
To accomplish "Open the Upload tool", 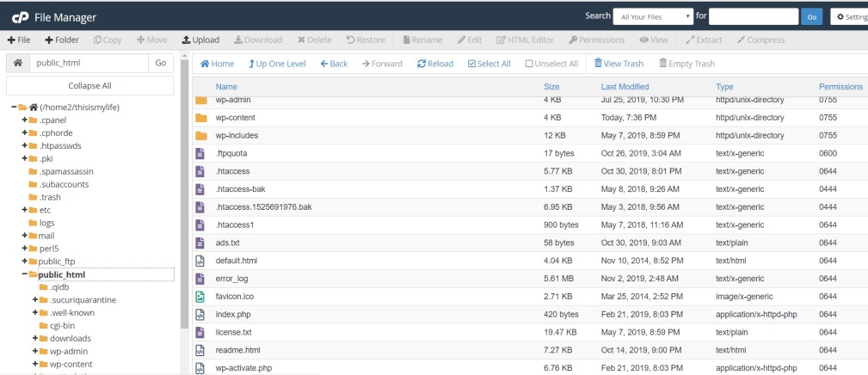I will 201,40.
